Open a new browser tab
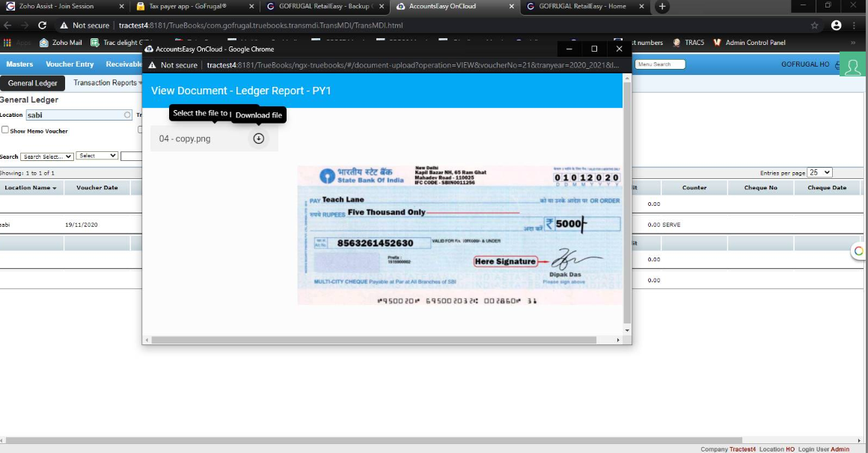Image resolution: width=868 pixels, height=453 pixels. click(662, 7)
